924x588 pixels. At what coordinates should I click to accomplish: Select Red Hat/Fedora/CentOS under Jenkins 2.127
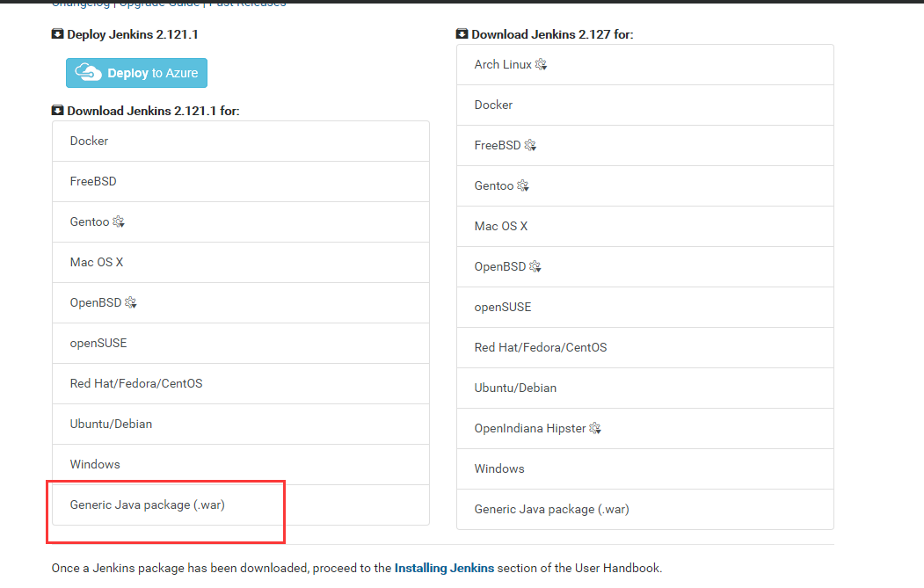click(x=645, y=348)
